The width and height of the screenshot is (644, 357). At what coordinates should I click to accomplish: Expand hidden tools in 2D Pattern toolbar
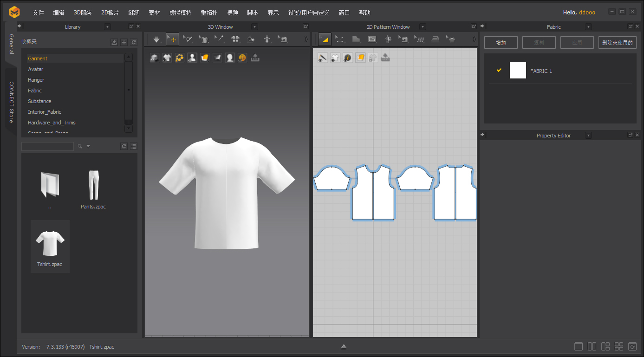pyautogui.click(x=474, y=39)
